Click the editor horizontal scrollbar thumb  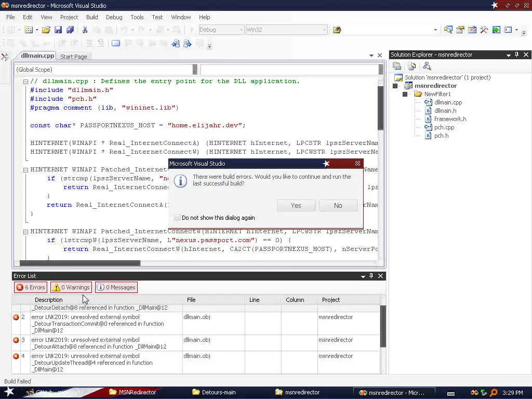[x=79, y=263]
